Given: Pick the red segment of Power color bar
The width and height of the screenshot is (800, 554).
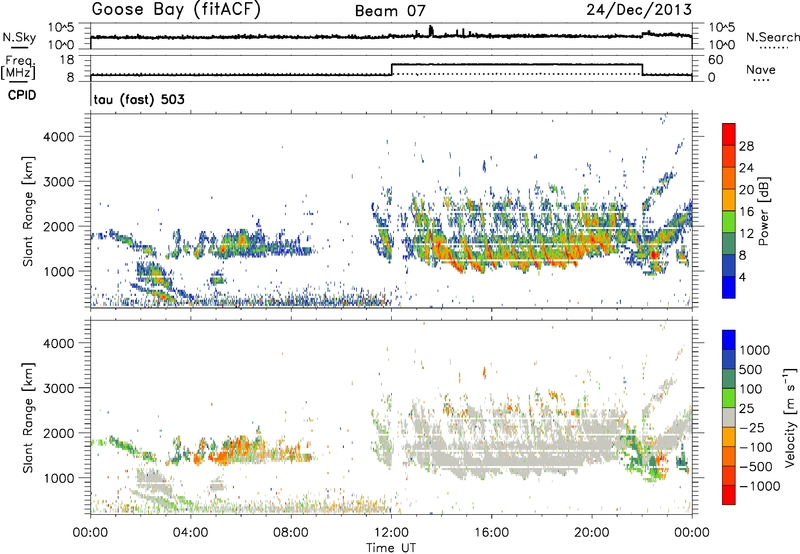Looking at the screenshot, I should point(729,134).
